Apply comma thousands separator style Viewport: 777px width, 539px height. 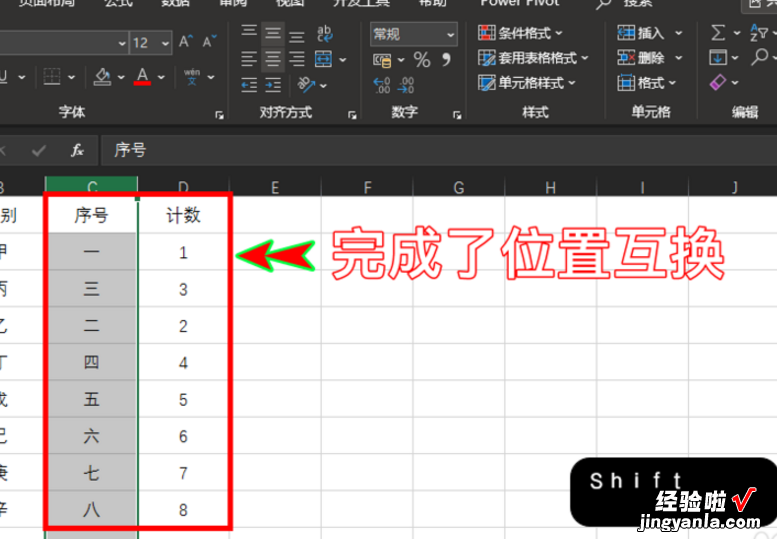pos(446,60)
